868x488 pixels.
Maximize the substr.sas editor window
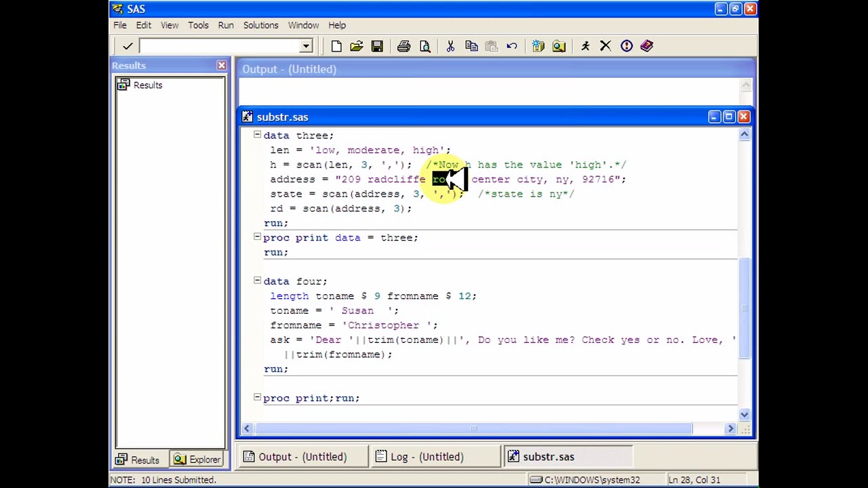pos(728,117)
